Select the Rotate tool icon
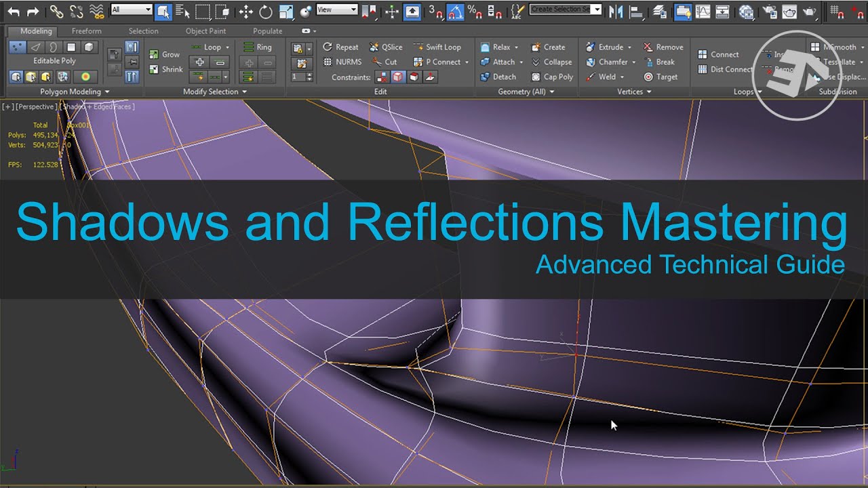Screen dimensions: 868x488 266,11
